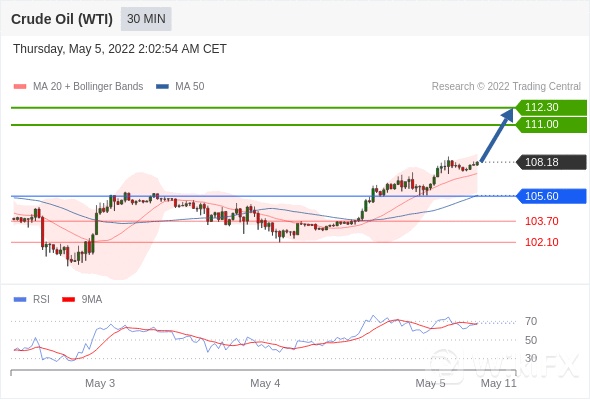590x400 pixels.
Task: Click the 30 MIN timeframe badge
Action: 146,19
